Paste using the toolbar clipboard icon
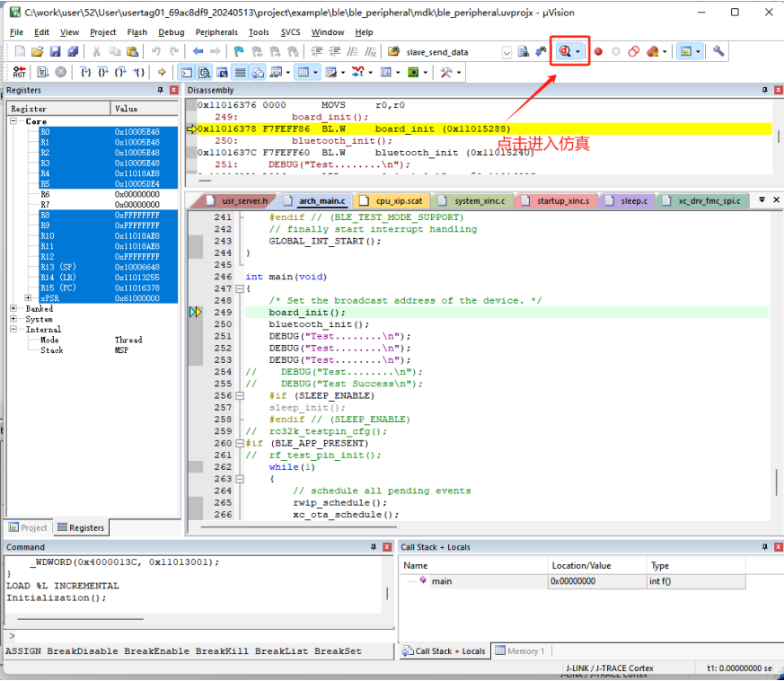Image resolution: width=784 pixels, height=681 pixels. click(132, 51)
